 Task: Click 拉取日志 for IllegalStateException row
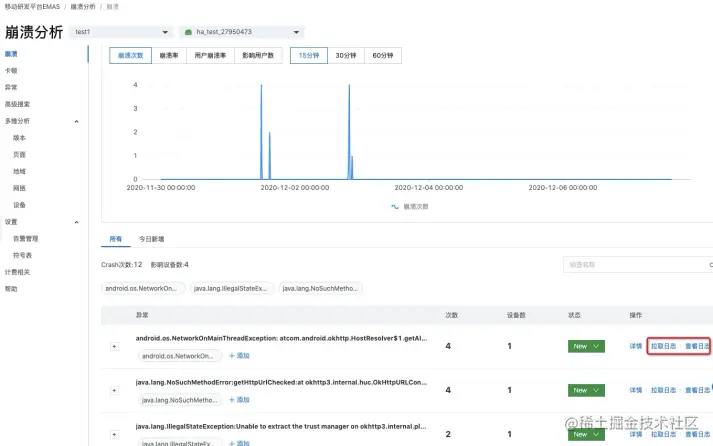pos(663,435)
